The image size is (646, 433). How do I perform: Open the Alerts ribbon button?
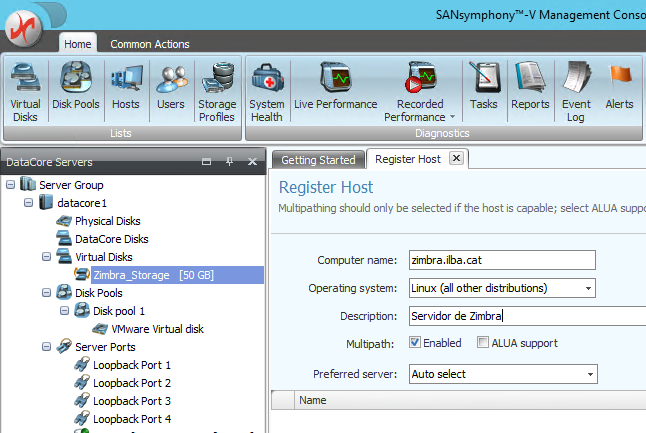619,86
